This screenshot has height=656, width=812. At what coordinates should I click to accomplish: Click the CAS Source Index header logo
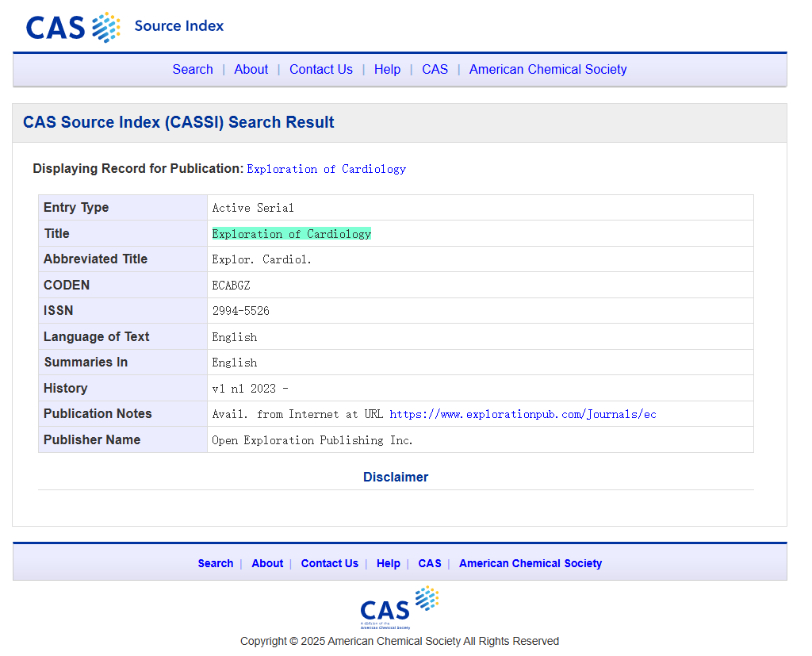124,26
